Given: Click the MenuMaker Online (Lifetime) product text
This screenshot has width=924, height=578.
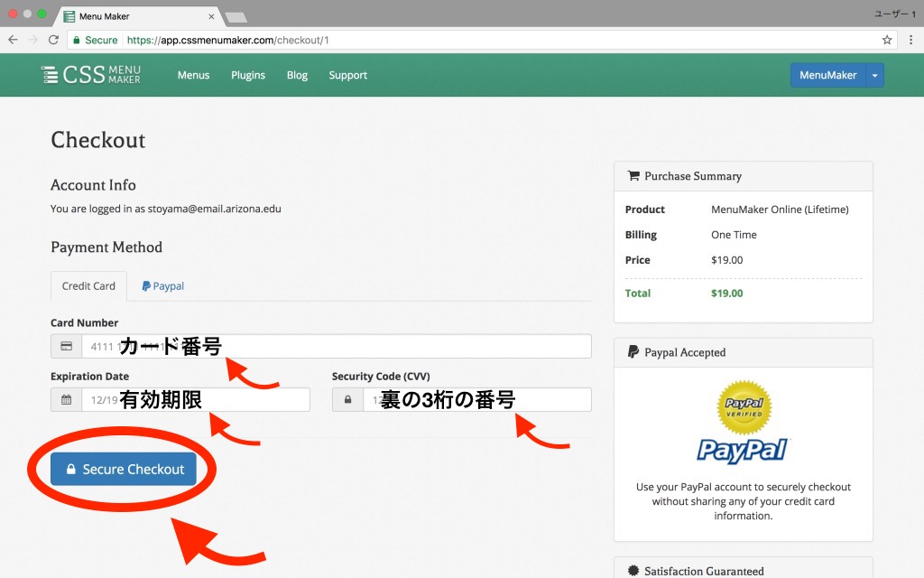Looking at the screenshot, I should click(x=780, y=210).
